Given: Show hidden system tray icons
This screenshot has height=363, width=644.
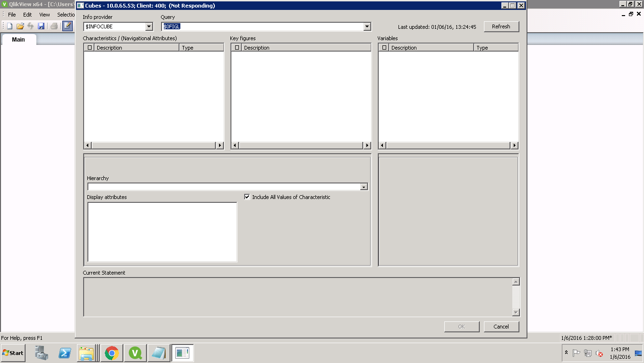Looking at the screenshot, I should 566,353.
